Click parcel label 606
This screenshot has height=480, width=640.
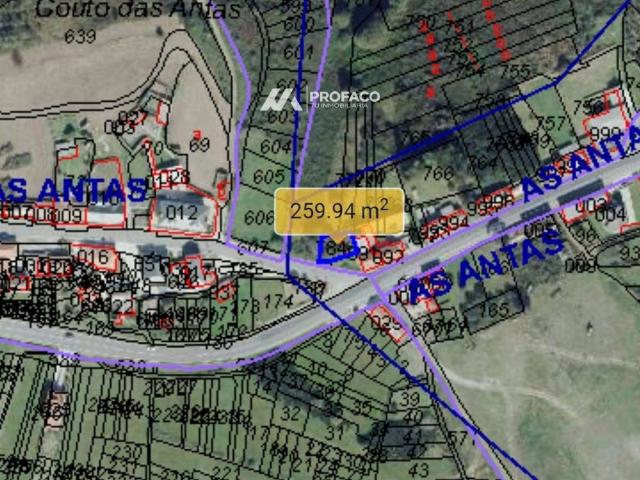(259, 218)
